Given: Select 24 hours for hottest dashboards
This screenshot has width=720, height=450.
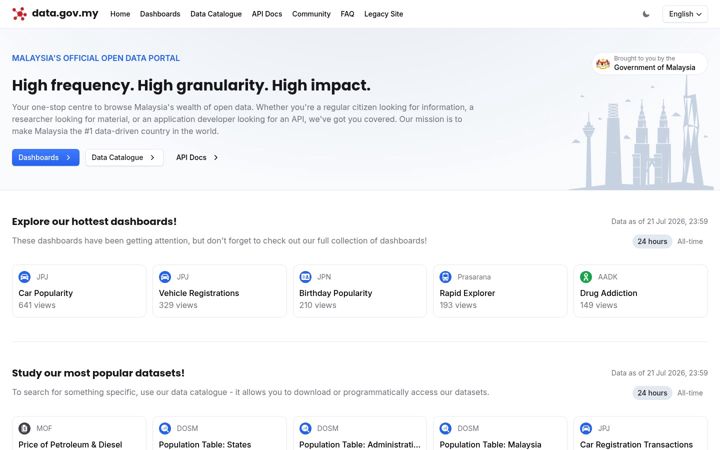Looking at the screenshot, I should click(x=652, y=242).
